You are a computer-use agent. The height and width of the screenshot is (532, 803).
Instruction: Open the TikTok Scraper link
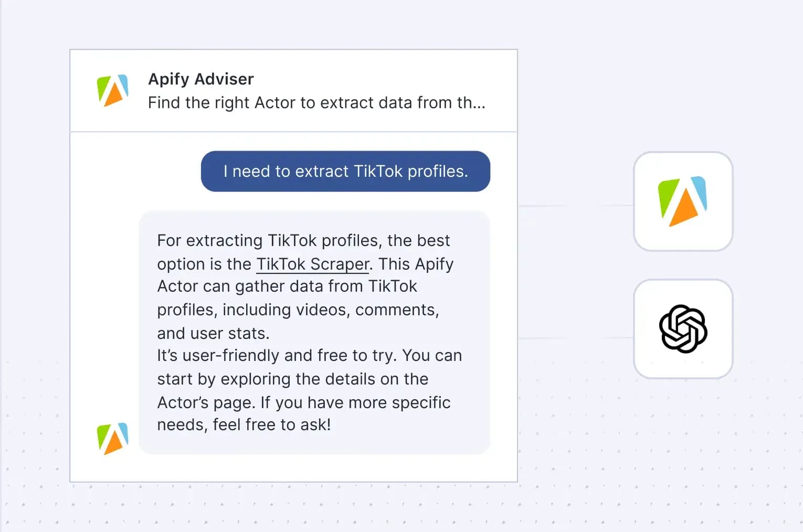tap(313, 264)
